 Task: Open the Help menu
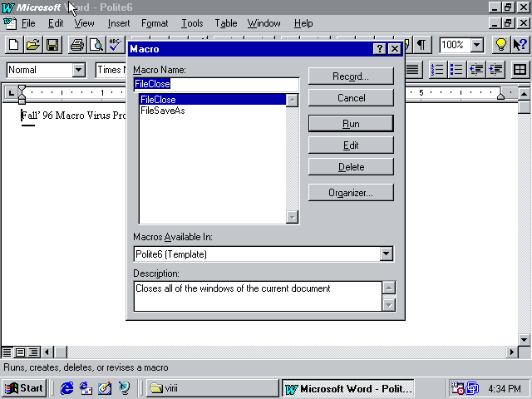[303, 23]
